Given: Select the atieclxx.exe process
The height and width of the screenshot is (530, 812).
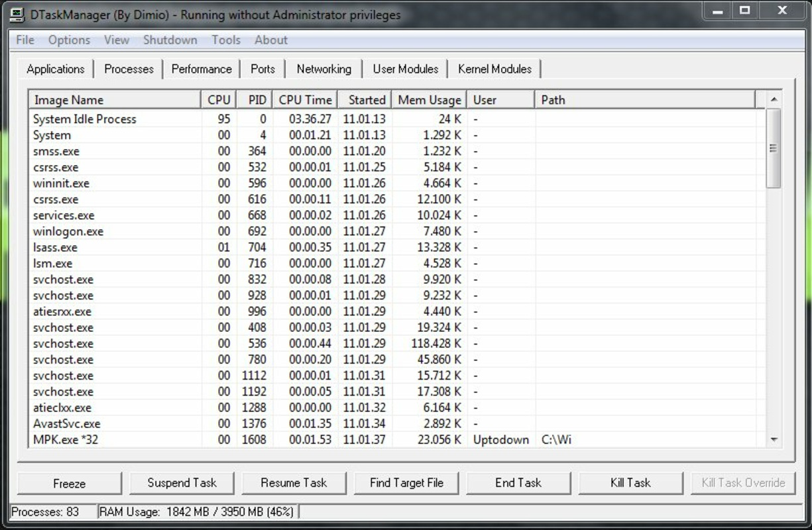Looking at the screenshot, I should (x=396, y=407).
